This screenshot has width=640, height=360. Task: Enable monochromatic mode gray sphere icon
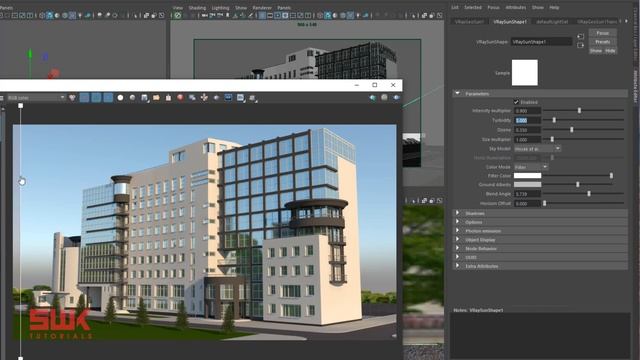click(x=132, y=98)
